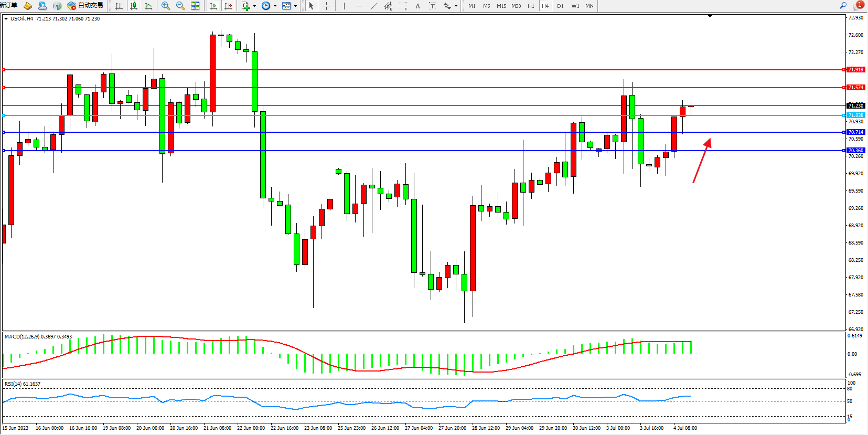Switch to the D1 timeframe
Viewport: 868px width, 435px height.
click(x=560, y=6)
